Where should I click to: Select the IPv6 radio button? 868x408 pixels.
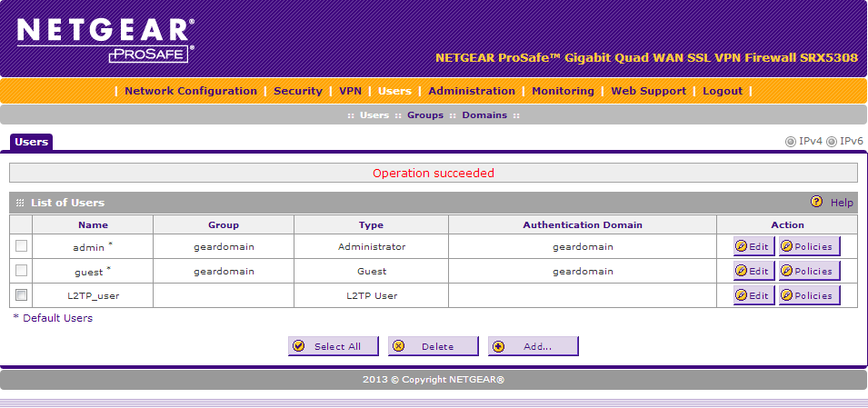tap(832, 142)
